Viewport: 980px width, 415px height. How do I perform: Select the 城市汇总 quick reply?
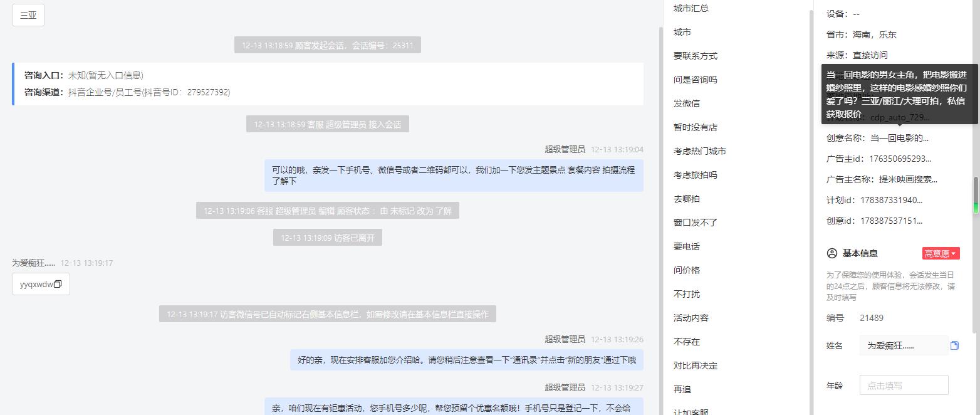tap(691, 8)
